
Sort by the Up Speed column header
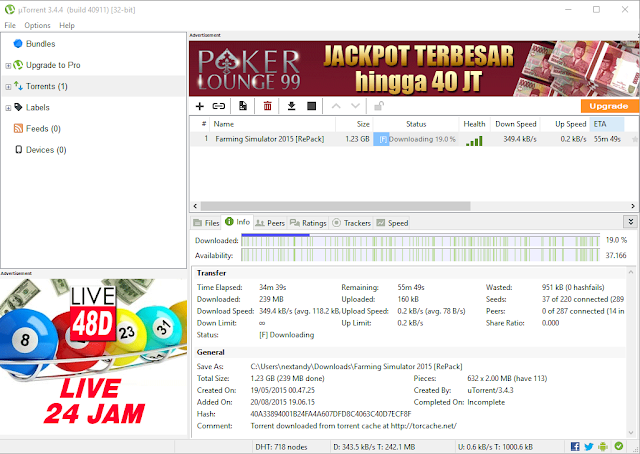click(x=565, y=124)
